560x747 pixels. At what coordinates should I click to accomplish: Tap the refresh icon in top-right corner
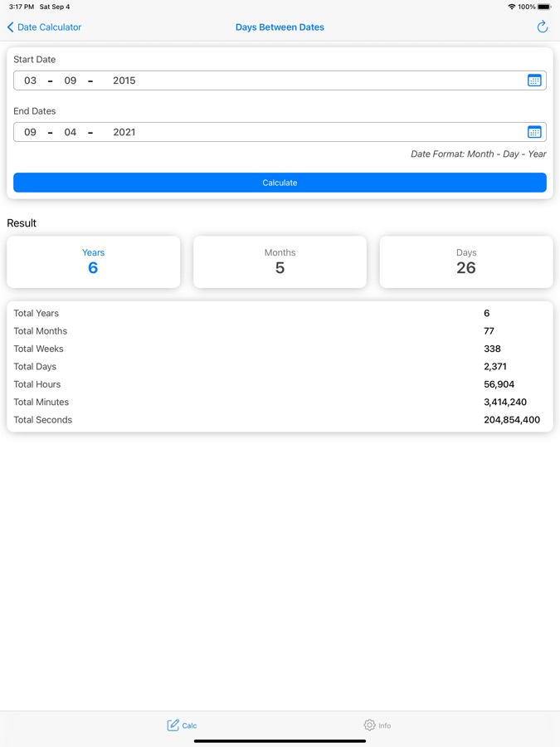click(x=543, y=27)
